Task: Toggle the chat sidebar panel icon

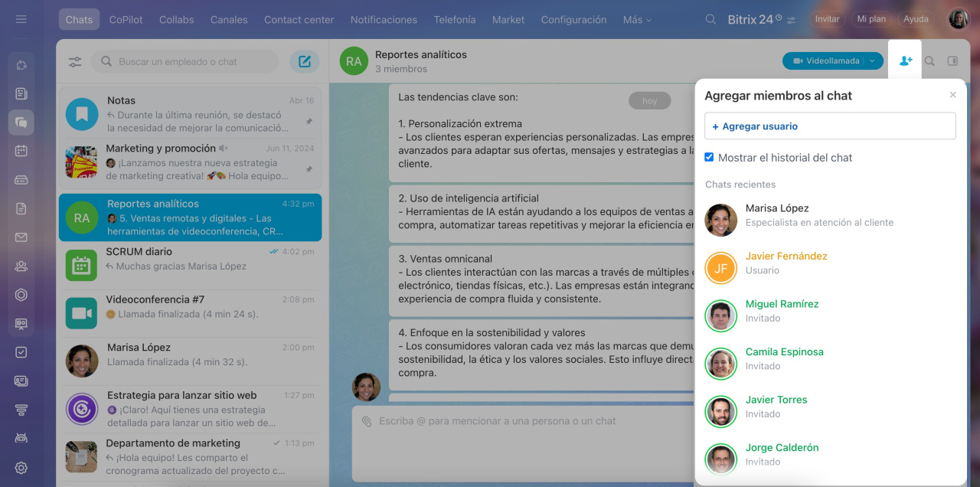Action: pyautogui.click(x=952, y=61)
